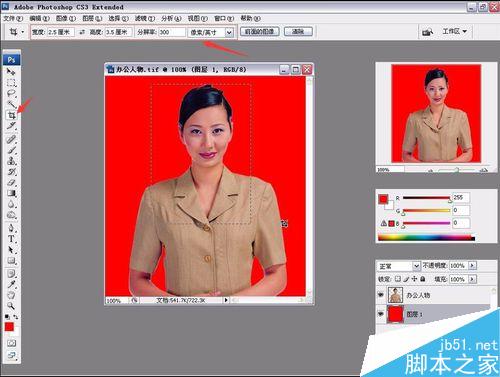Image resolution: width=500 pixels, height=377 pixels.
Task: Swap width and height values
Action: click(x=82, y=32)
